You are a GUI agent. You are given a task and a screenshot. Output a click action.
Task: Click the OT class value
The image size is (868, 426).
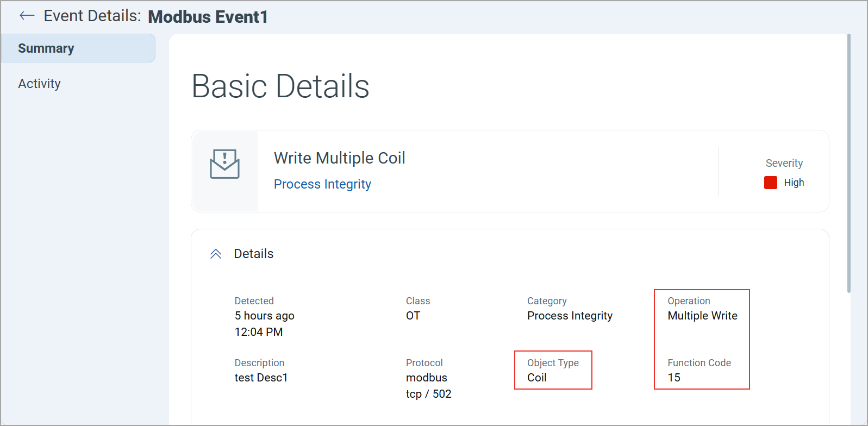(x=413, y=316)
